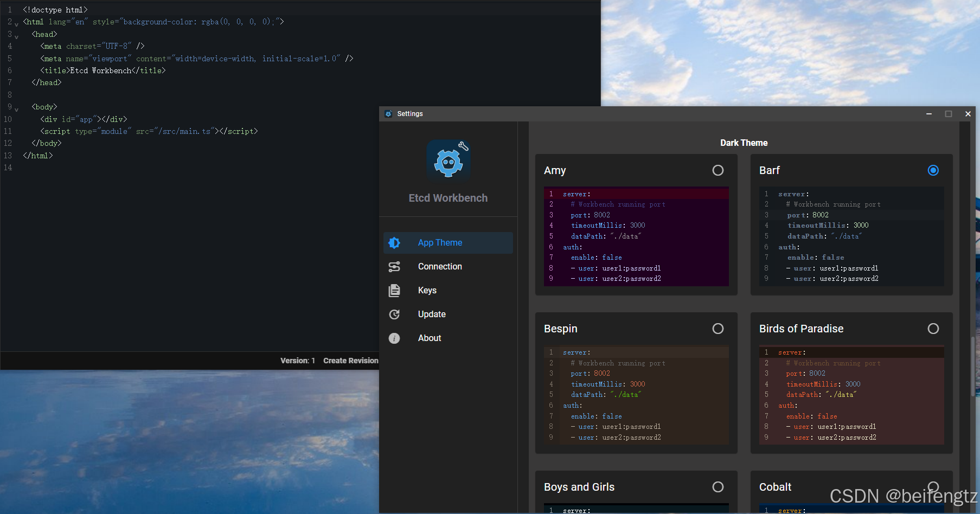Click the Bespin theme code preview

coord(636,395)
